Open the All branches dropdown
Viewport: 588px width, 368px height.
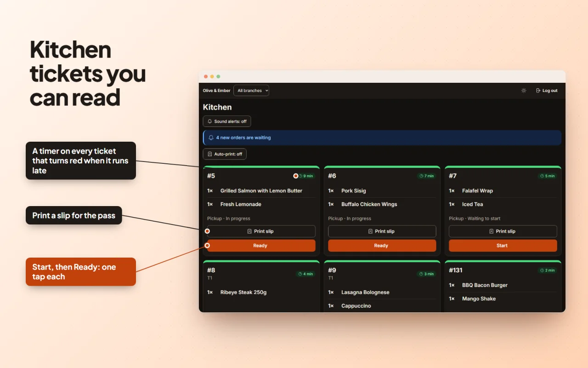pyautogui.click(x=251, y=91)
